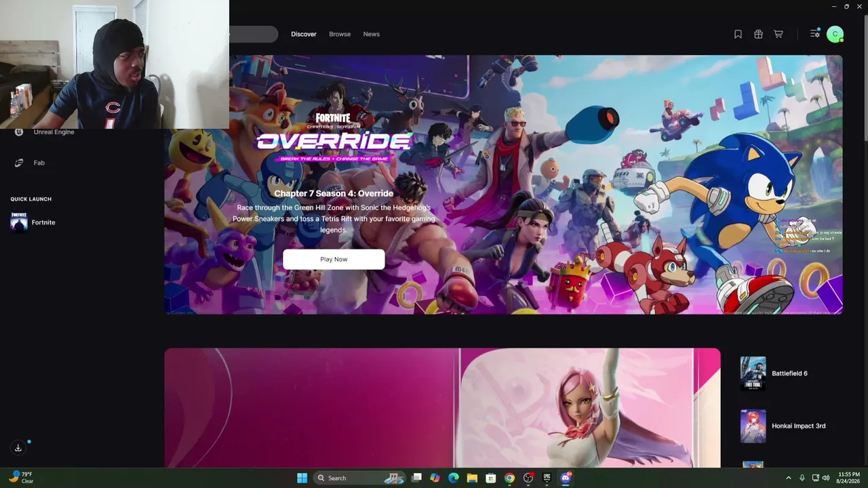Screen dimensions: 868x488
Task: Open the clock and date in the taskbar
Action: (x=849, y=477)
